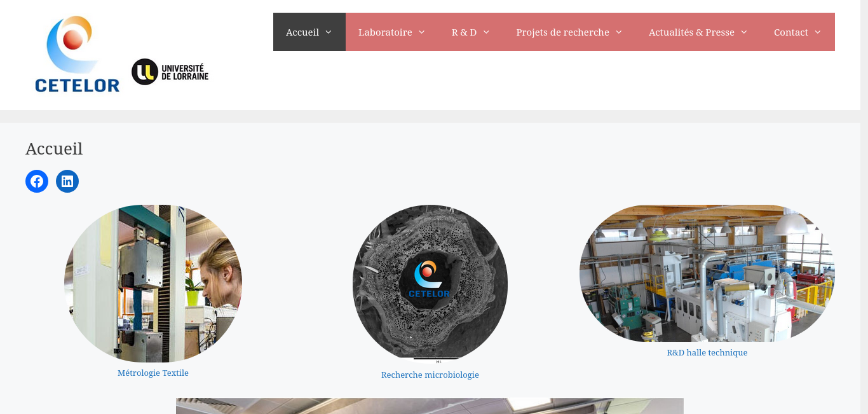This screenshot has width=868, height=414.
Task: Expand the Projets de recherche chevron
Action: coord(619,32)
